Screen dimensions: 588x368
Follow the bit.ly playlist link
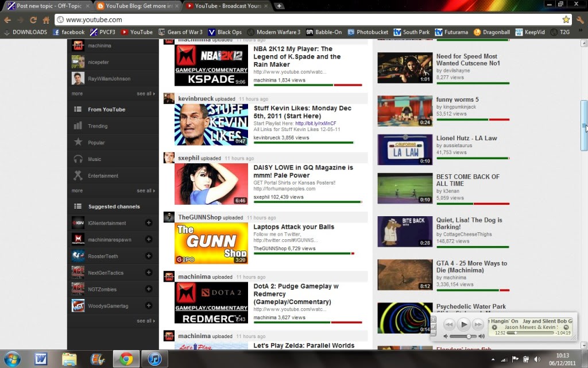pos(316,123)
